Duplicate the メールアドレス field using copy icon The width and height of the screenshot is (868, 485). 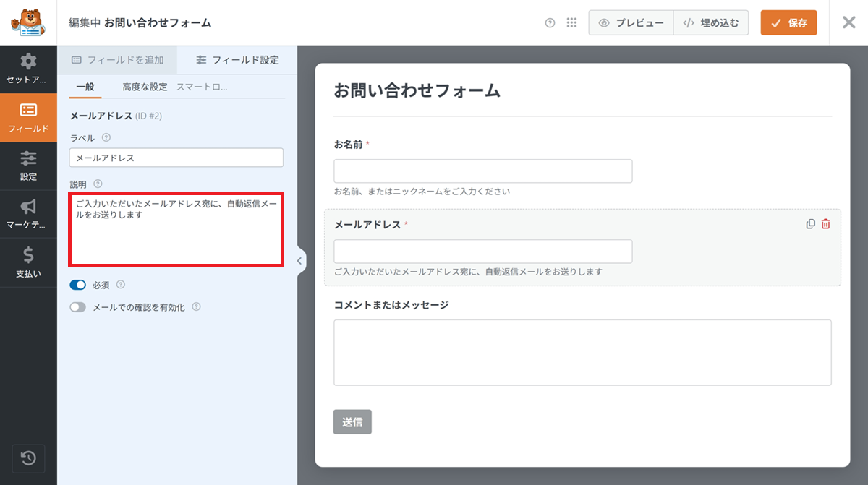point(810,224)
